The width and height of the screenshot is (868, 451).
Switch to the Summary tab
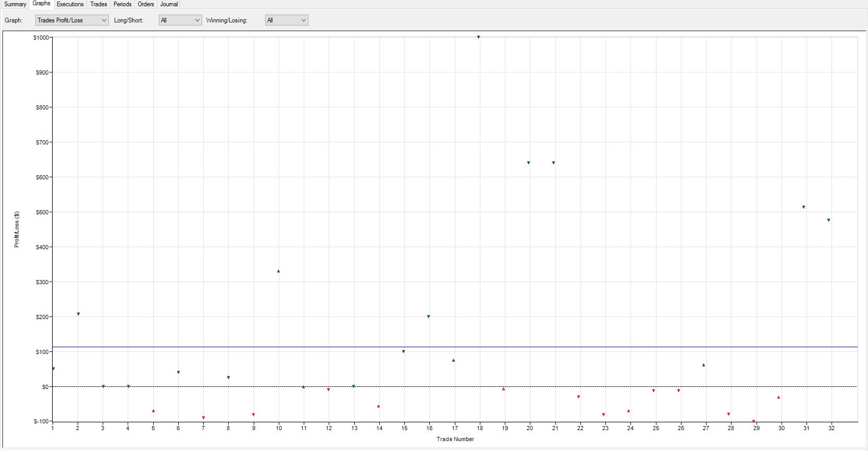15,4
